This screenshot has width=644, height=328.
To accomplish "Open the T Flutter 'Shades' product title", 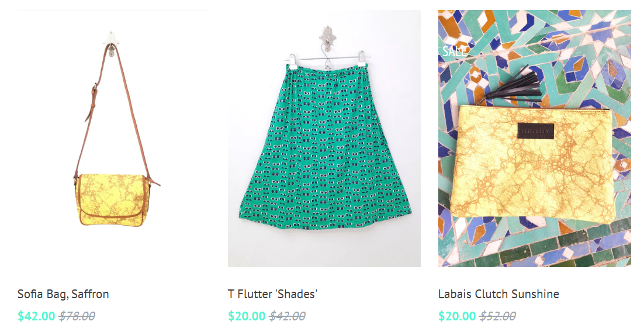I will [x=273, y=294].
